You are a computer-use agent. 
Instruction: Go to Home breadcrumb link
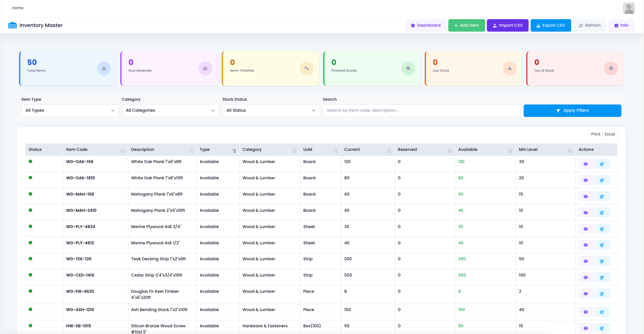(x=18, y=8)
